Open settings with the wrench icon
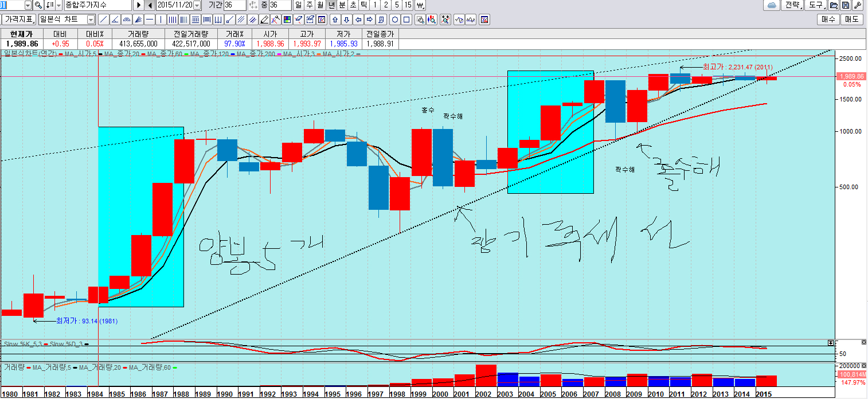The height and width of the screenshot is (399, 868). (x=857, y=5)
